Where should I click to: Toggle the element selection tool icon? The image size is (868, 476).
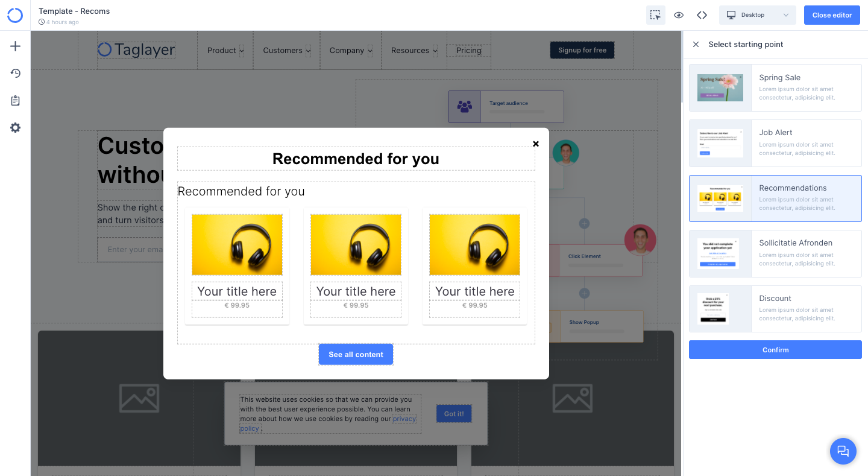coord(655,15)
